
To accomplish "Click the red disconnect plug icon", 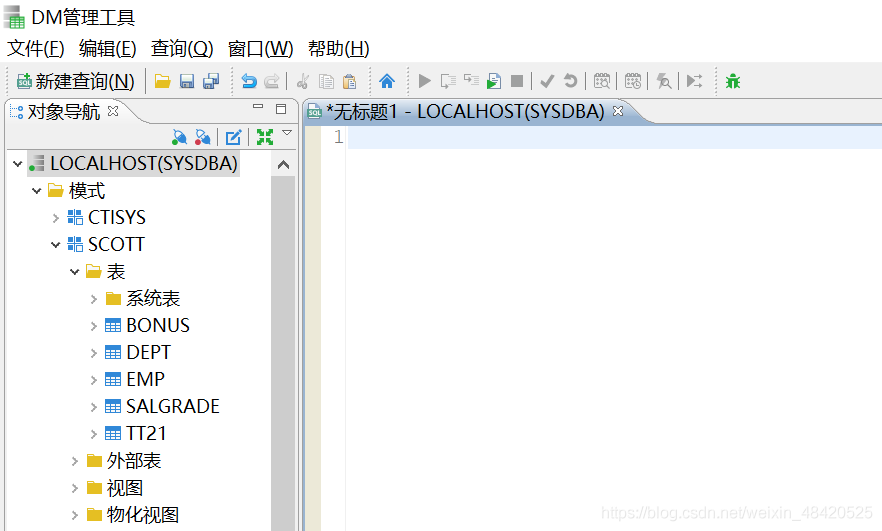I will (202, 137).
